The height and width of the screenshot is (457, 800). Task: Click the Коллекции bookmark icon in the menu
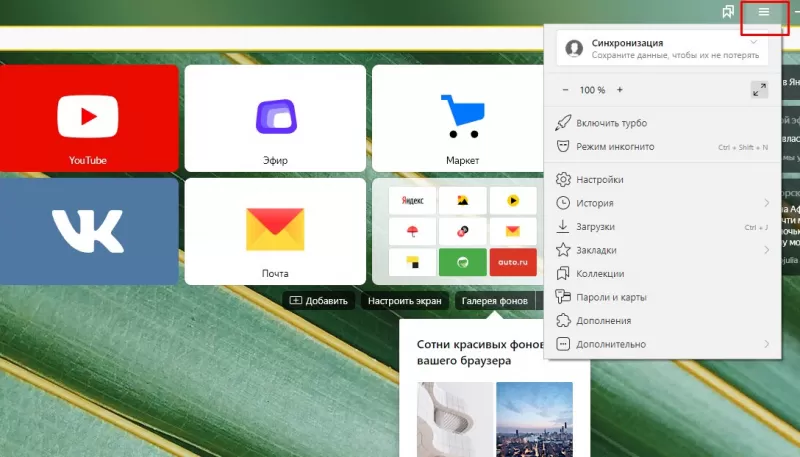(563, 273)
